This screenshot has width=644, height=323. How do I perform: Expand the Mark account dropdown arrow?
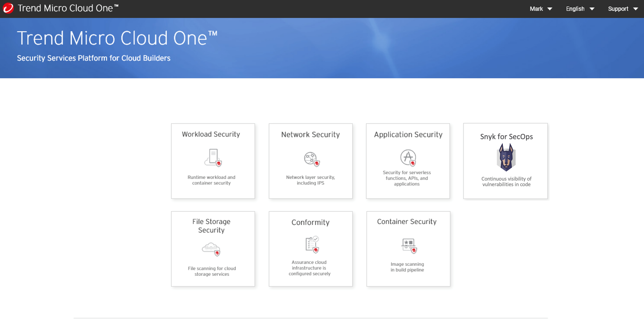[x=550, y=9]
